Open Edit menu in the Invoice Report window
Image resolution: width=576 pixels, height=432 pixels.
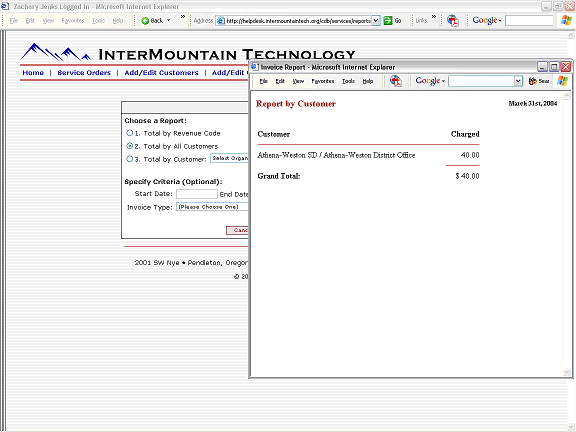point(280,81)
